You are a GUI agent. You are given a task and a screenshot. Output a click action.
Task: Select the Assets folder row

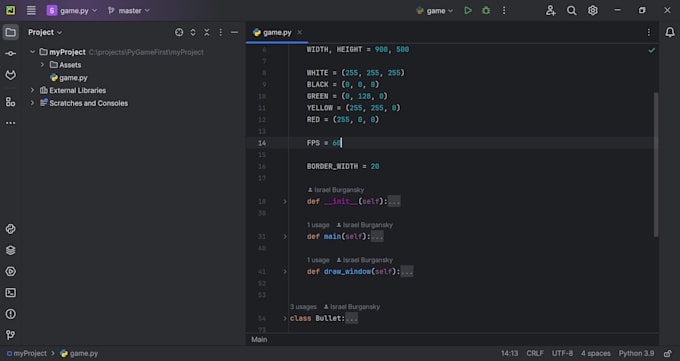click(134, 65)
